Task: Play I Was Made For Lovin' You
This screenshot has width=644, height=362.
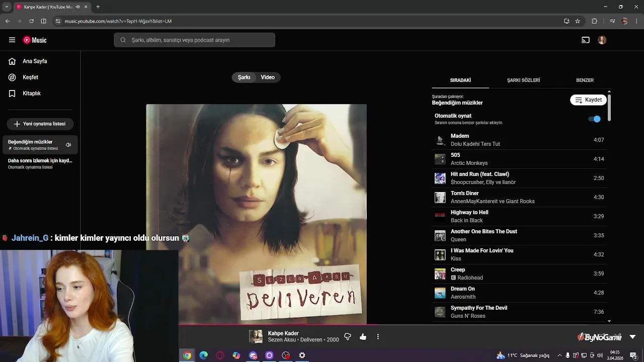Action: tap(519, 254)
